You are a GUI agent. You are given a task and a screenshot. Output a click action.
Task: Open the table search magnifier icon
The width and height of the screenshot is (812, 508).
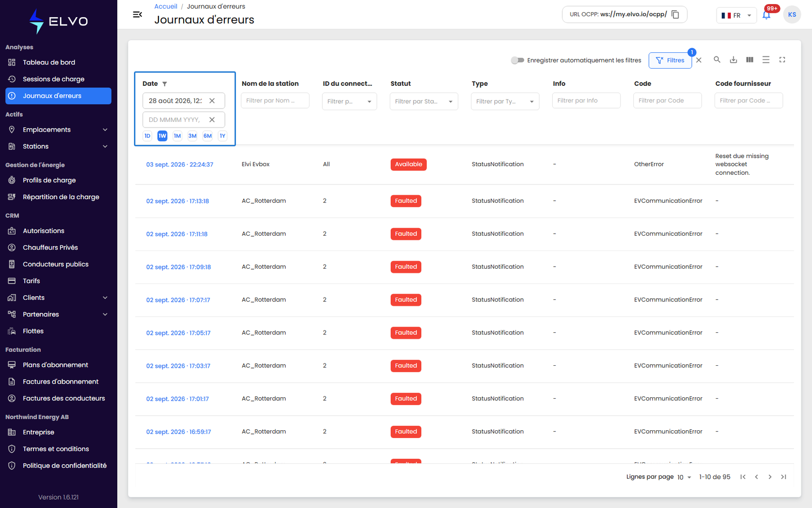[717, 59]
